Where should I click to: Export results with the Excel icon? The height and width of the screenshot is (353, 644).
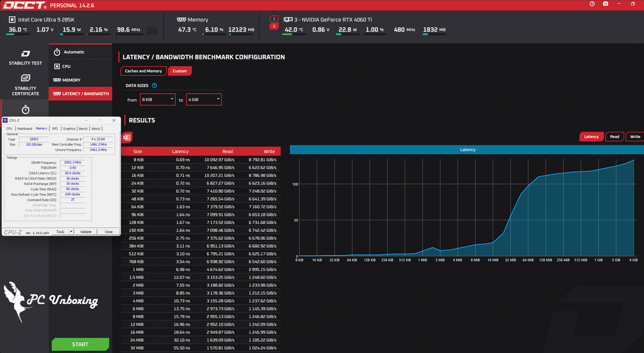point(127,137)
